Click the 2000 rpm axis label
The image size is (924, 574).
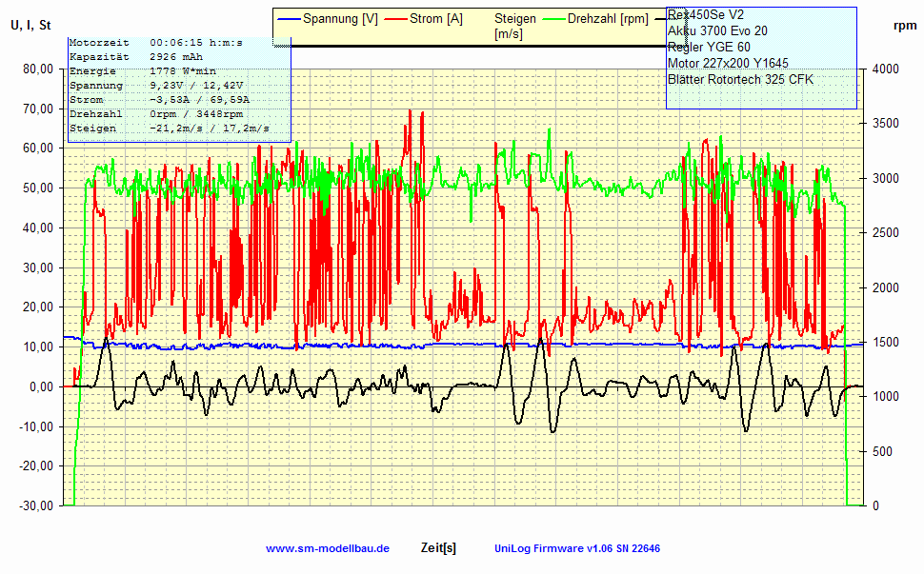click(886, 287)
